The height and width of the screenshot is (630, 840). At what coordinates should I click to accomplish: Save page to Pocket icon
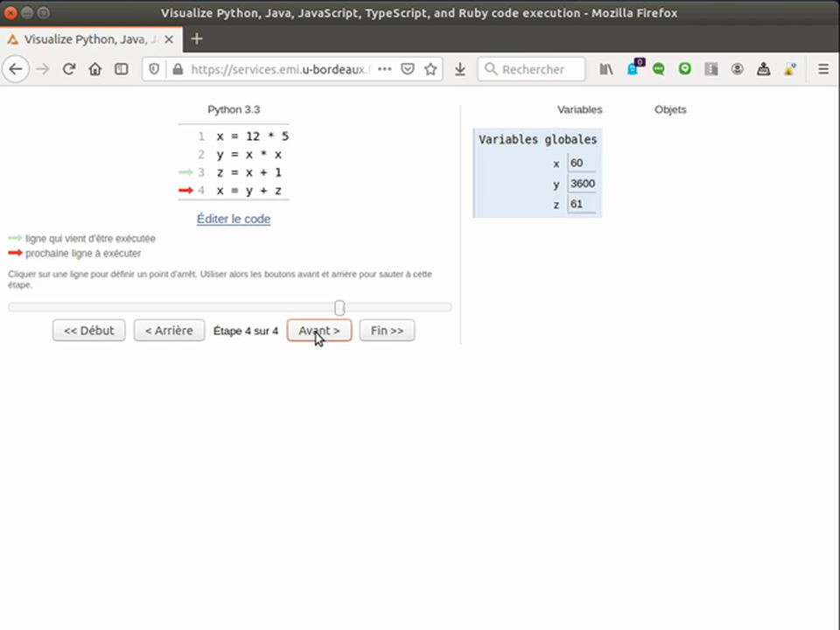[408, 69]
